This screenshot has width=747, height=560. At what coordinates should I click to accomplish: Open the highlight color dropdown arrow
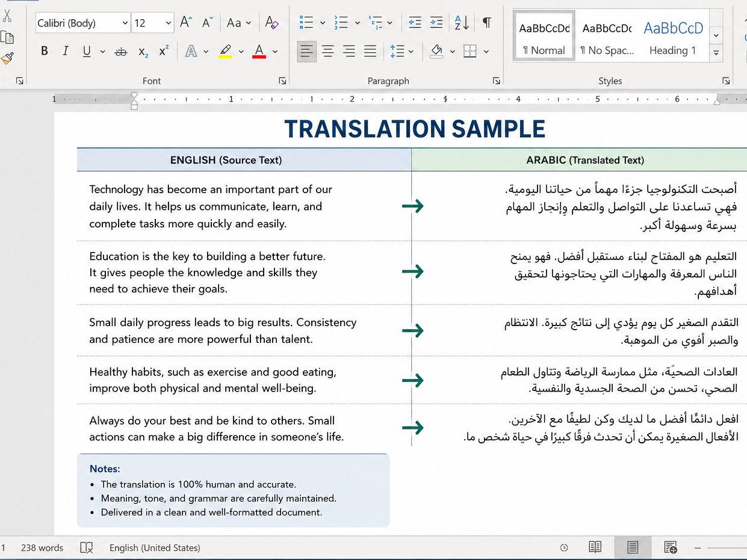241,52
